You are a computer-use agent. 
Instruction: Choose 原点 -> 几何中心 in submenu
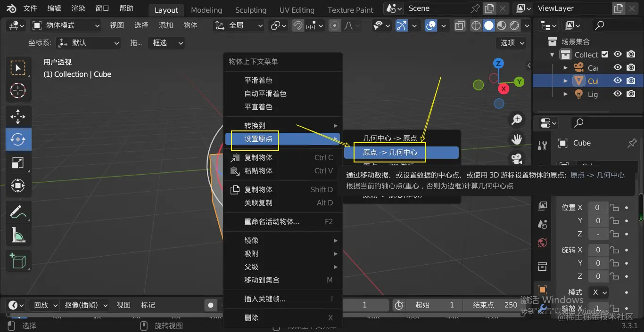401,153
